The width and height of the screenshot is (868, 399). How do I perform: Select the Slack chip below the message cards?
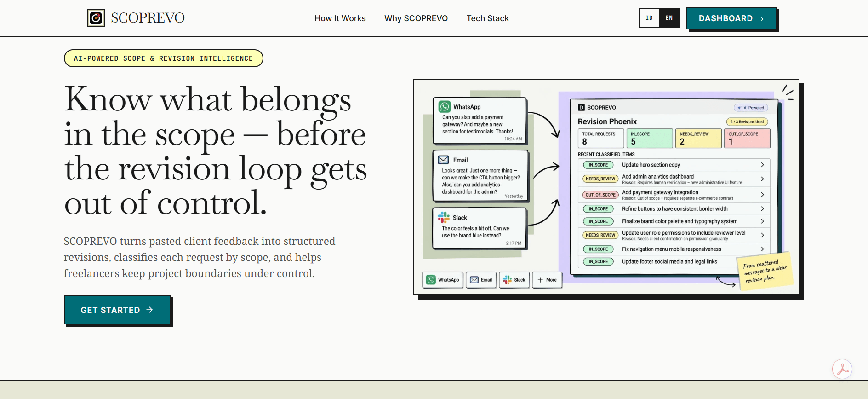(514, 280)
